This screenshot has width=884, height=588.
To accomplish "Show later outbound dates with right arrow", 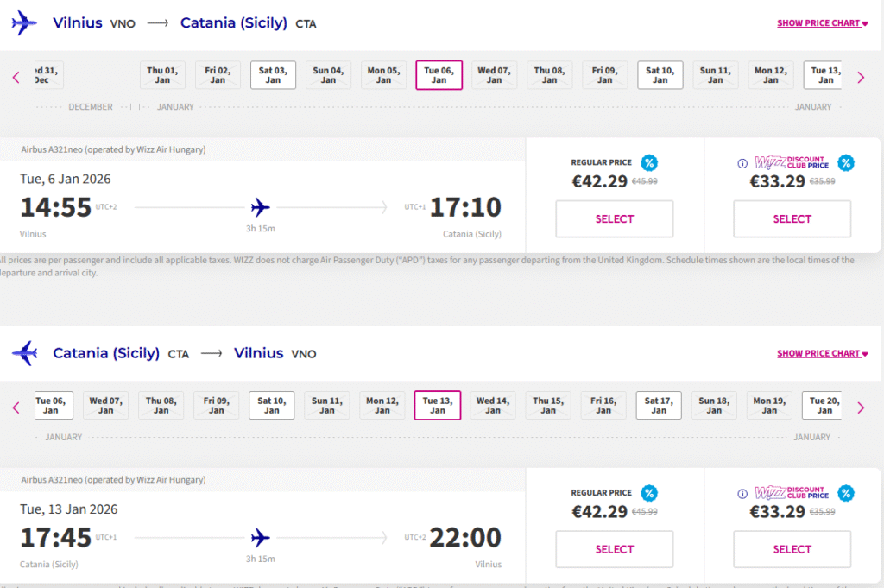I will click(861, 78).
